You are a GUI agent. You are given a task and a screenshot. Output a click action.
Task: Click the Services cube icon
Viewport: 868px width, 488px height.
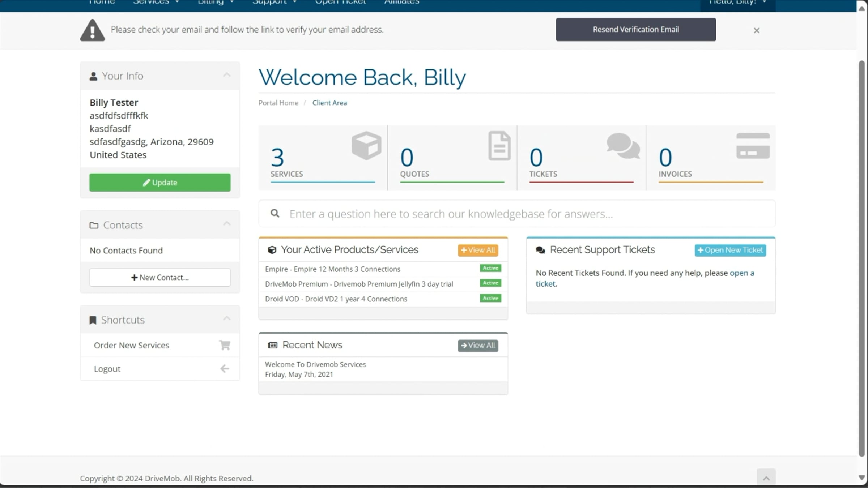[366, 145]
